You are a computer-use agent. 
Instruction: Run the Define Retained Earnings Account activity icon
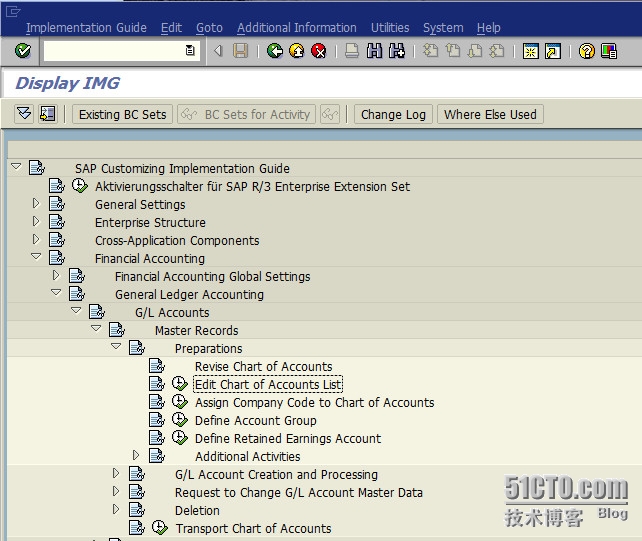(x=179, y=438)
